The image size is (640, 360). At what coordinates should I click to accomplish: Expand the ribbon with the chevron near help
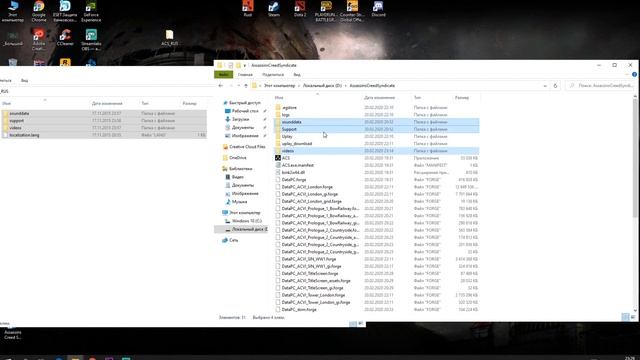[627, 75]
